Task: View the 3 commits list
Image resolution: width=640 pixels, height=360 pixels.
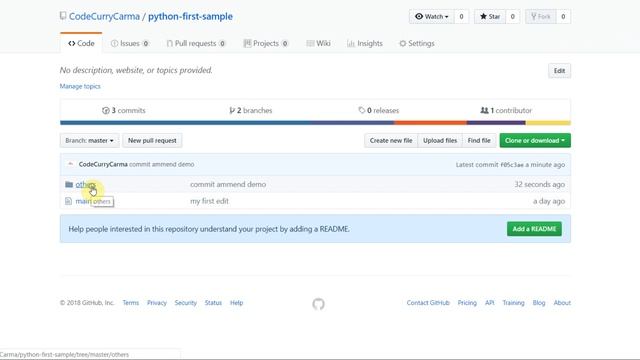Action: point(124,110)
